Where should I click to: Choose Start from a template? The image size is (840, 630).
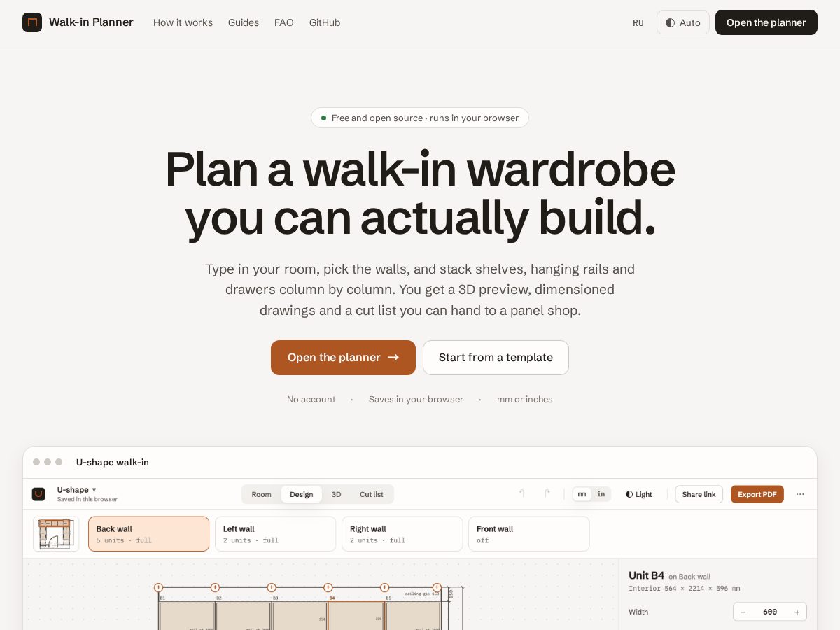click(x=496, y=358)
